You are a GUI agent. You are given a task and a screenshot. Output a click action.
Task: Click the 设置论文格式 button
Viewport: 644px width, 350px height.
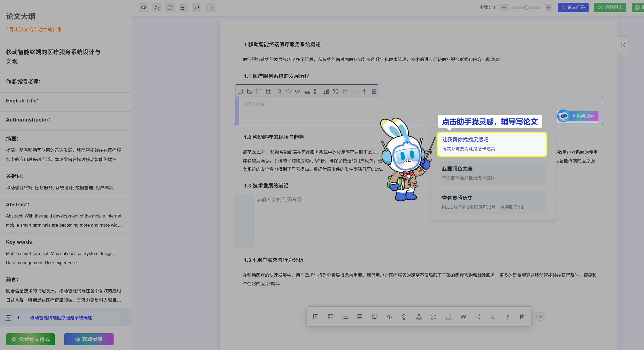[x=30, y=339]
